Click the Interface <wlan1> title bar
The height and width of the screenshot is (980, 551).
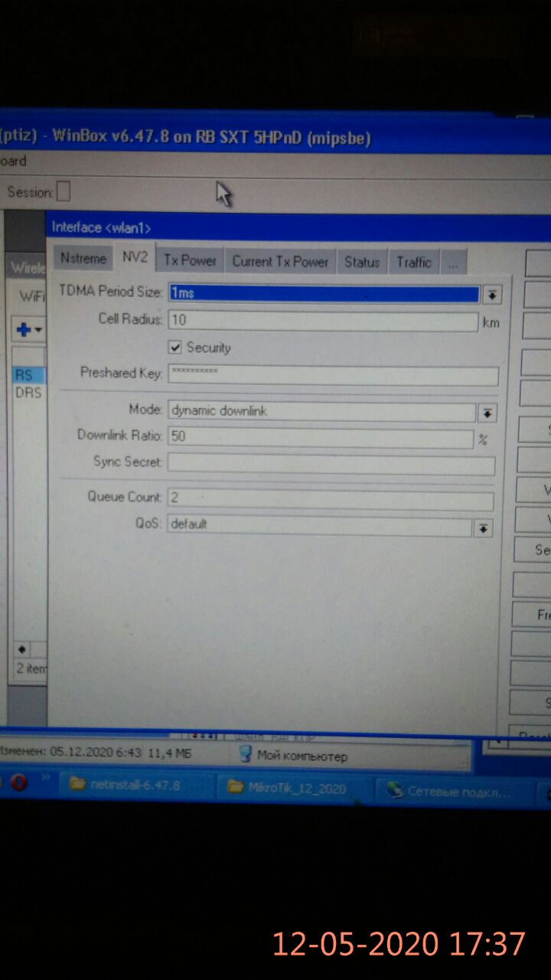(298, 228)
